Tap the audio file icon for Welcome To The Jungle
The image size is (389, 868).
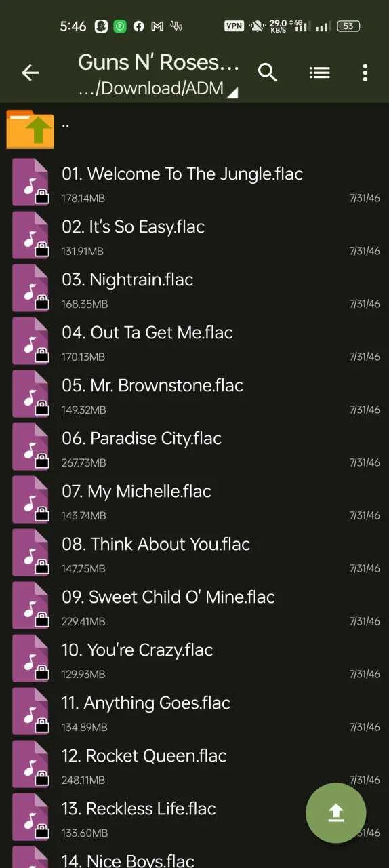click(30, 182)
